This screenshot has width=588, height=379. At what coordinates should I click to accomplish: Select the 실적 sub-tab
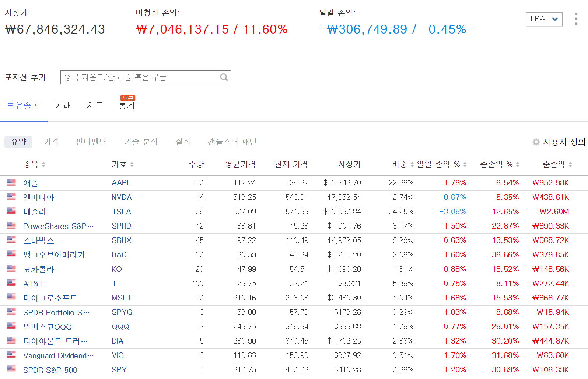pos(183,142)
